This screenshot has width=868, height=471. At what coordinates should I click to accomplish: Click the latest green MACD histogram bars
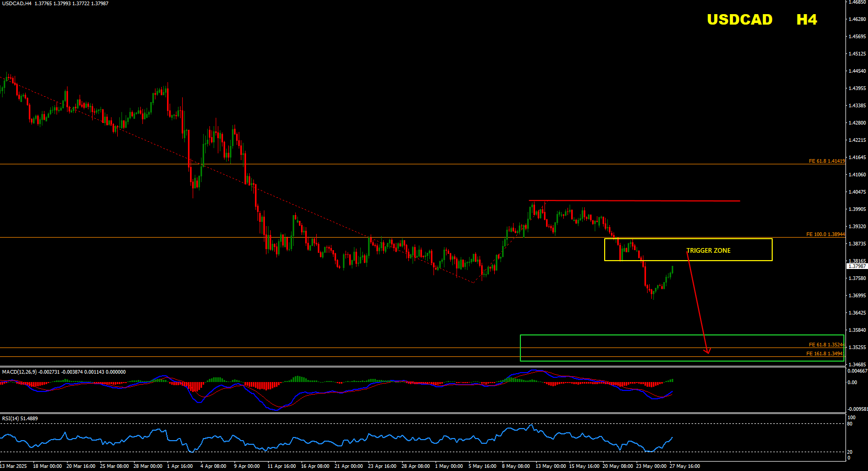click(670, 380)
